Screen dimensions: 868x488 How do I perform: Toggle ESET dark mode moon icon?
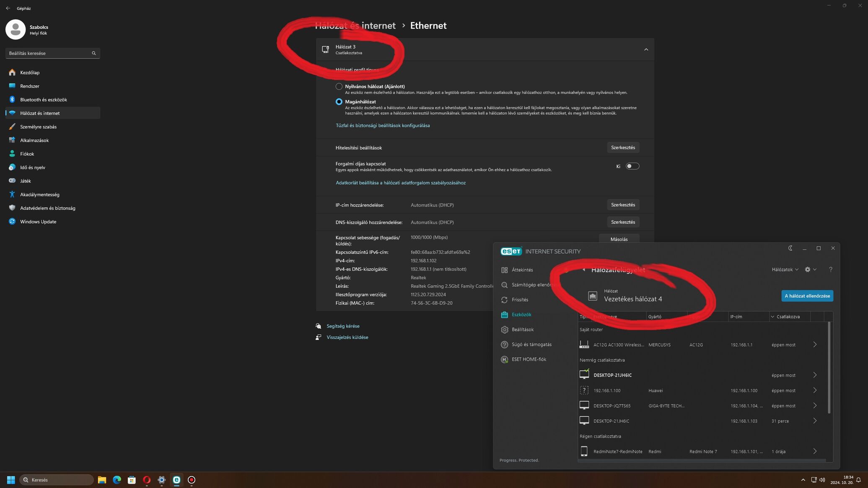(790, 248)
